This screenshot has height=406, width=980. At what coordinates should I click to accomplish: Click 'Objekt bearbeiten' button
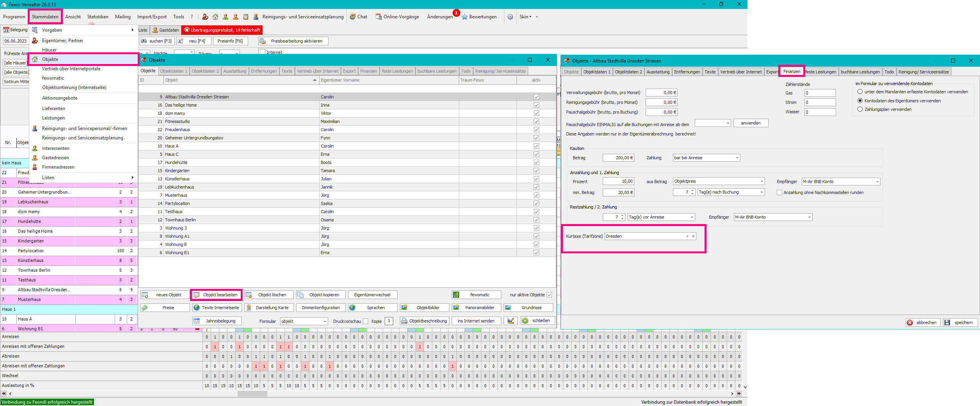[217, 295]
